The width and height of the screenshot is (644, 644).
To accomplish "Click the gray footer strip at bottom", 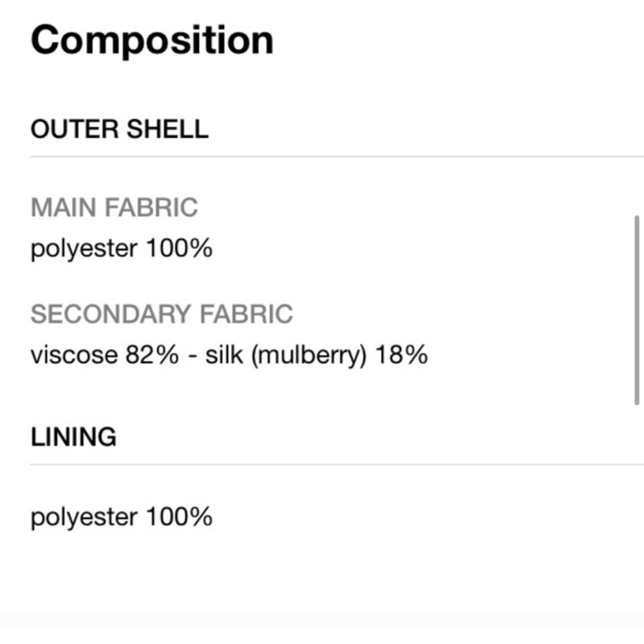I will point(322,634).
